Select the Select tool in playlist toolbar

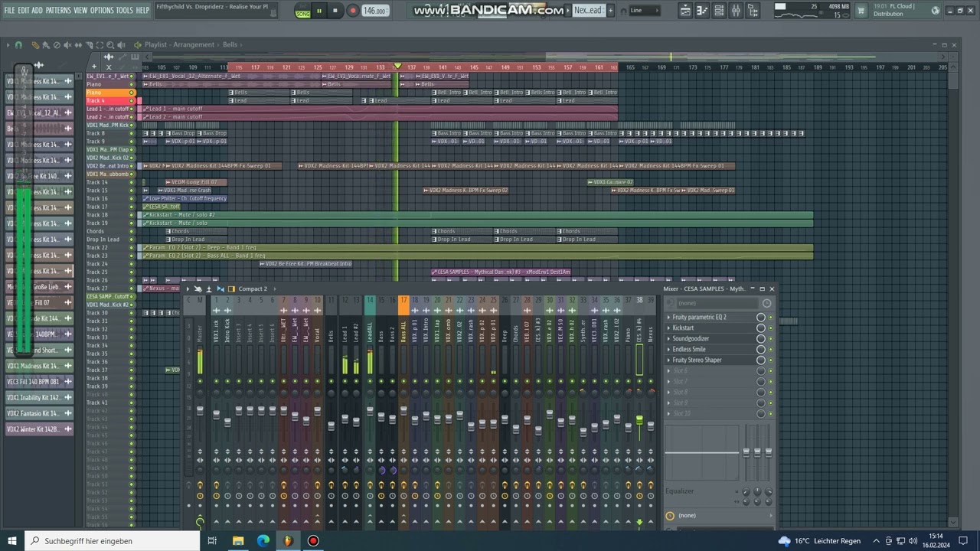click(100, 45)
